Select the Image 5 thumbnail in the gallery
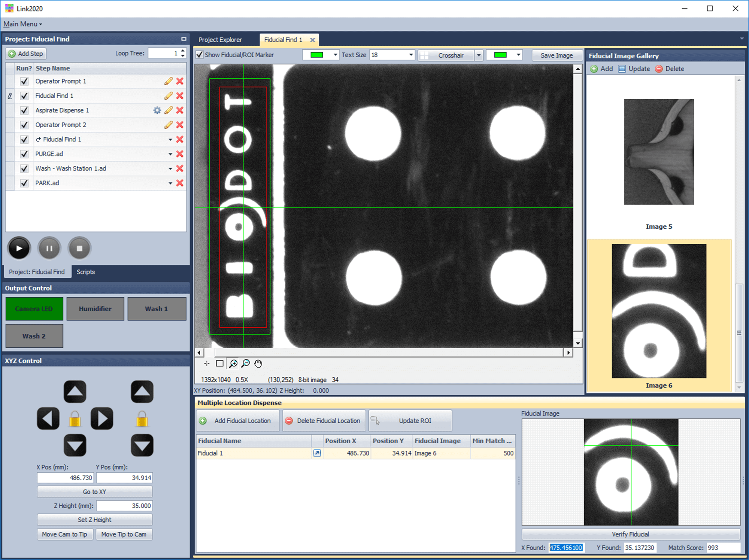Viewport: 749px width, 560px height. point(658,152)
